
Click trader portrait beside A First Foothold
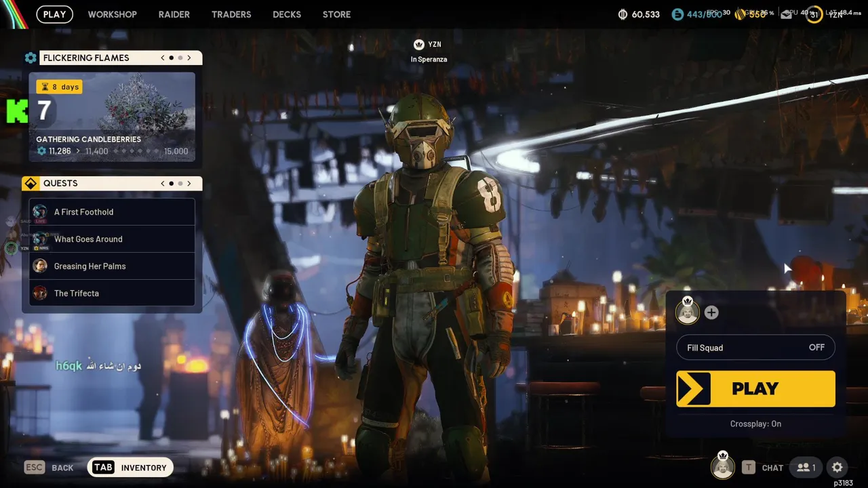point(40,211)
